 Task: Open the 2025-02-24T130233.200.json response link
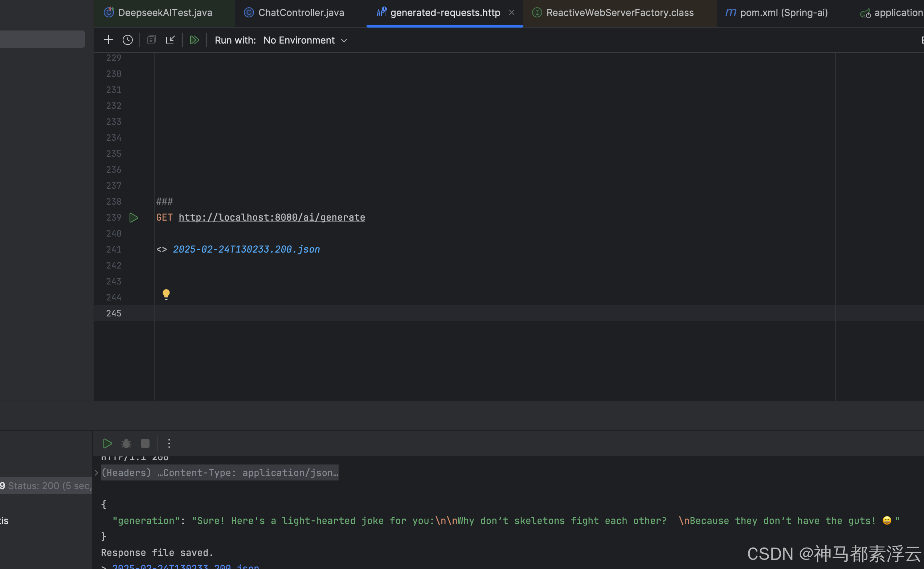[246, 250]
